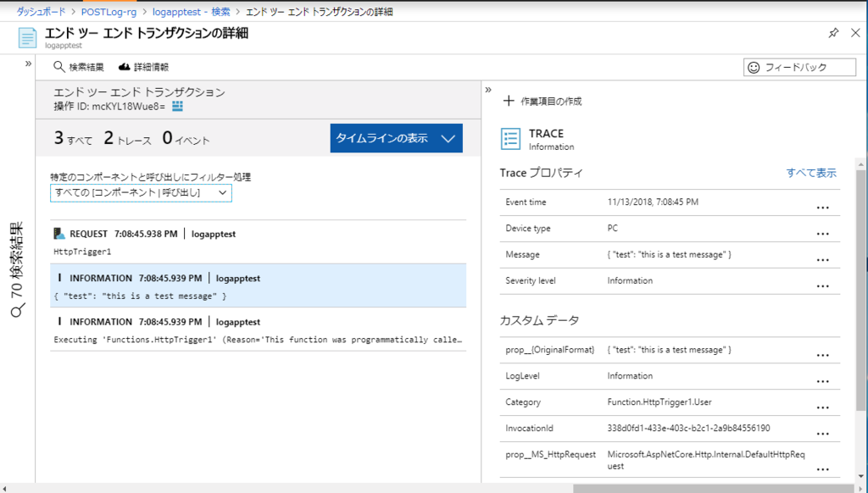The height and width of the screenshot is (493, 868).
Task: Open the ellipsis menu for Message
Action: pyautogui.click(x=822, y=259)
